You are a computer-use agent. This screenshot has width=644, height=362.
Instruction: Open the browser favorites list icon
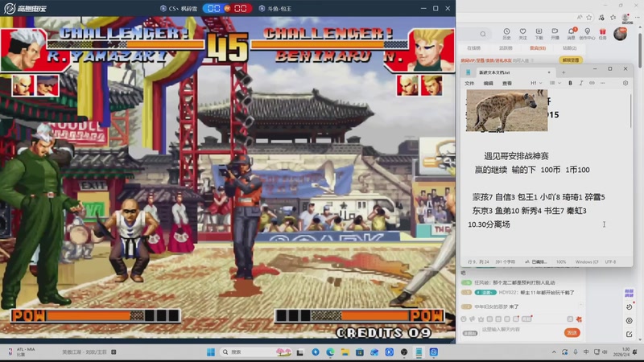click(x=613, y=17)
